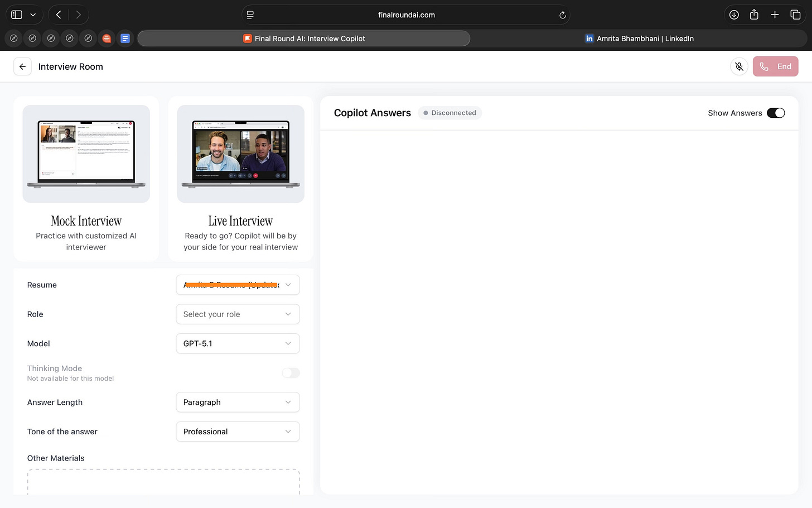Viewport: 812px width, 508px height.
Task: Open a new tab with the plus icon
Action: pos(775,15)
